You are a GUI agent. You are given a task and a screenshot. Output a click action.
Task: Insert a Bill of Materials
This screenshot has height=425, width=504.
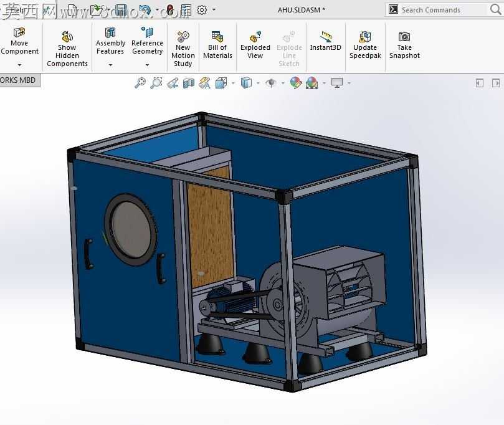click(217, 45)
